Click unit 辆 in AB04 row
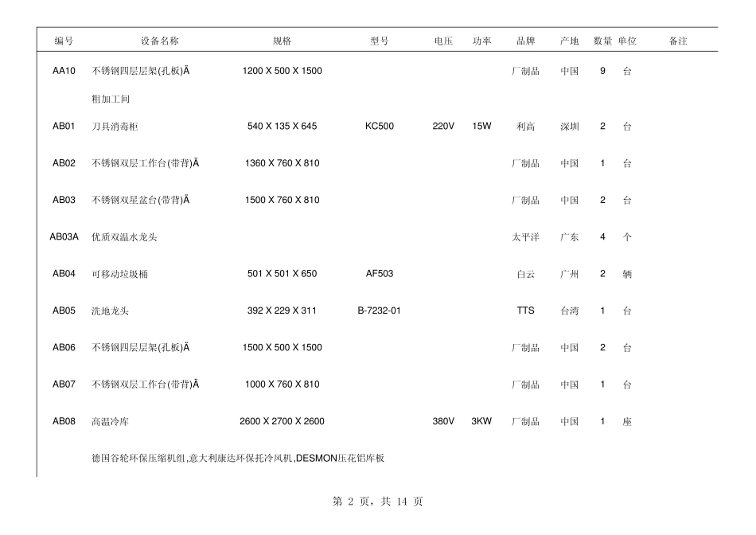 coord(627,274)
